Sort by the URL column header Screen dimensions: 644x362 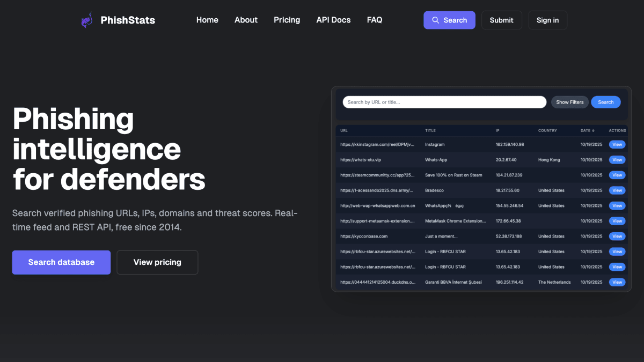coord(344,130)
